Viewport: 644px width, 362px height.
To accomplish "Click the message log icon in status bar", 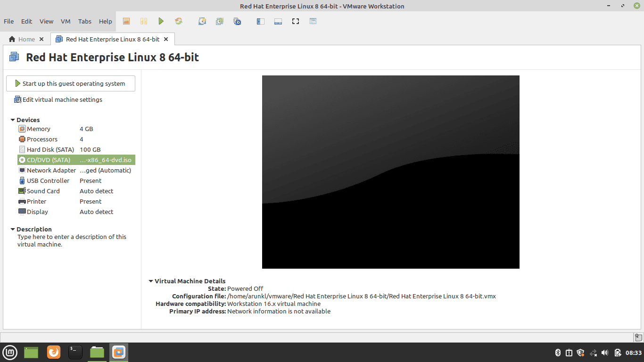I will coord(638,337).
